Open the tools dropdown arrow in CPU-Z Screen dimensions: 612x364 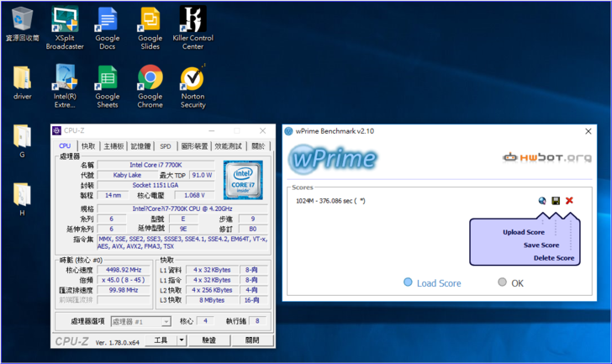[x=182, y=340]
